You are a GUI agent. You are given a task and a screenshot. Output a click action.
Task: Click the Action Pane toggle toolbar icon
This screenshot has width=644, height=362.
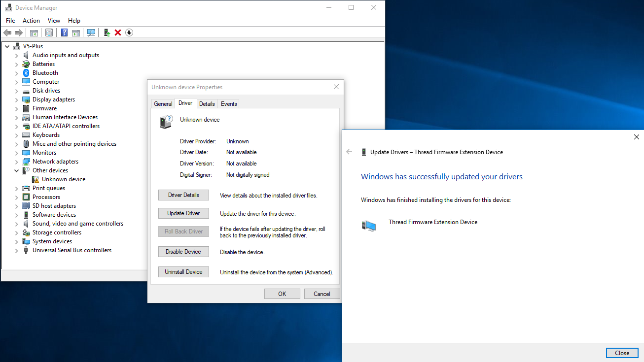[x=76, y=33]
